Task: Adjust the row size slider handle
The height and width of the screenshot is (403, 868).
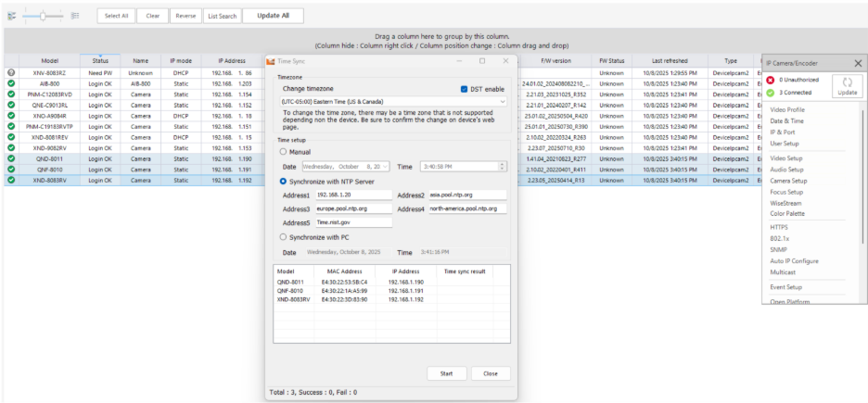Action: [x=43, y=16]
